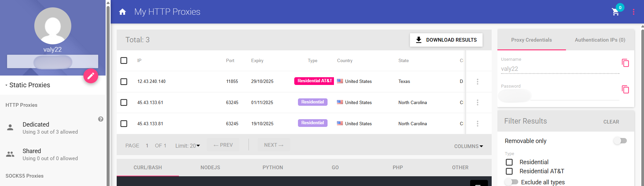Image resolution: width=644 pixels, height=186 pixels.
Task: Open the Limit: 20 dropdown
Action: [x=188, y=146]
